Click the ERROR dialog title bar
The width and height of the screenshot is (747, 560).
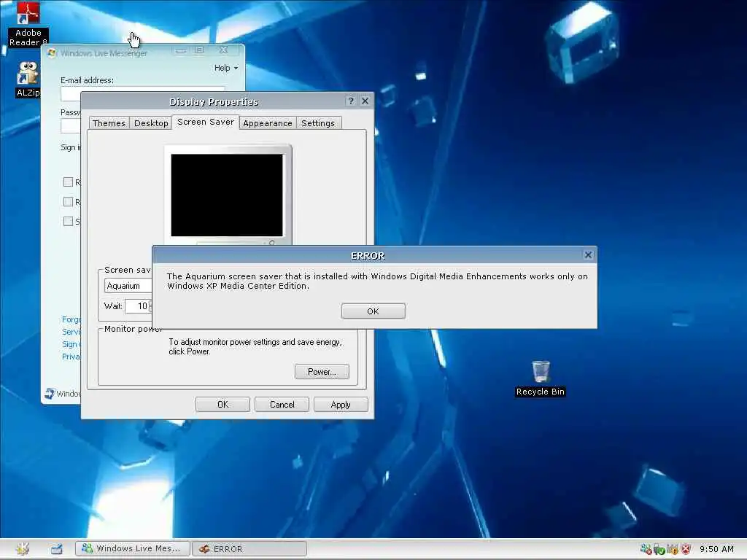point(368,255)
